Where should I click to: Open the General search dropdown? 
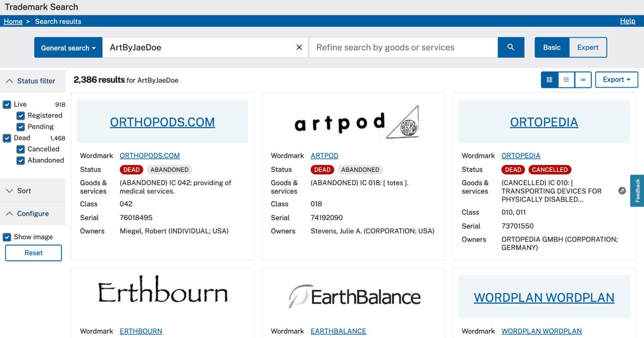(68, 47)
